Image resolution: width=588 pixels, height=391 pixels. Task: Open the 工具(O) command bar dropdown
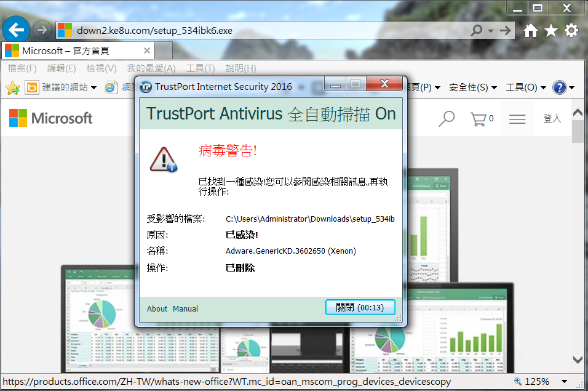coord(526,87)
